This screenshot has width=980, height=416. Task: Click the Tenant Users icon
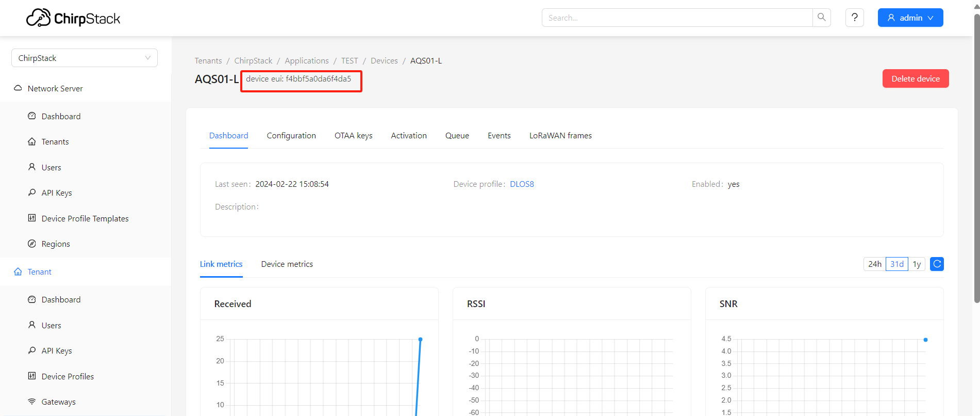[x=32, y=325]
